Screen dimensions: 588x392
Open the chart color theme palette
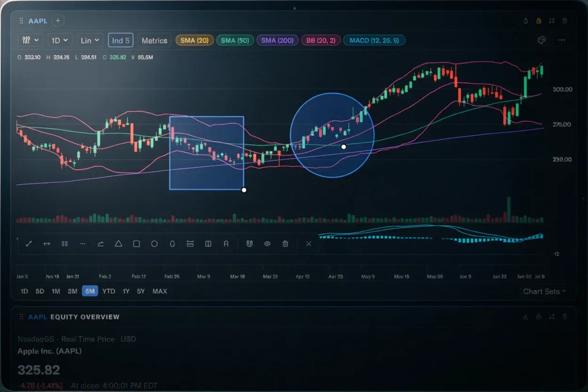coord(541,40)
